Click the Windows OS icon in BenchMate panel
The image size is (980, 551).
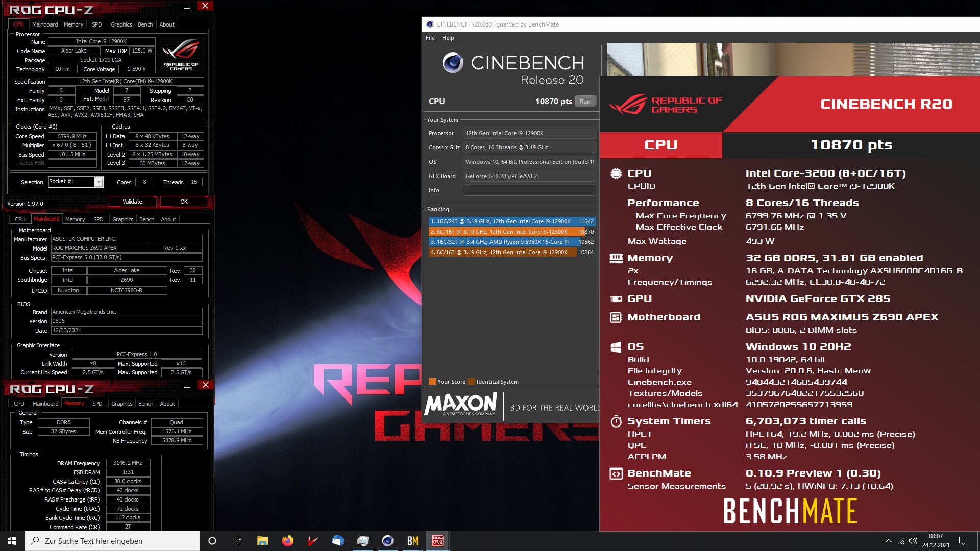pyautogui.click(x=616, y=347)
